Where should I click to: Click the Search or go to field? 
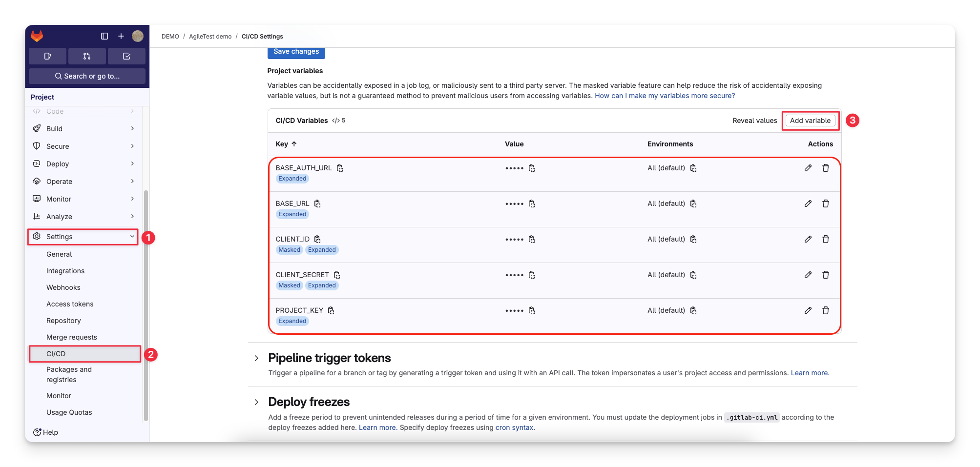point(86,76)
